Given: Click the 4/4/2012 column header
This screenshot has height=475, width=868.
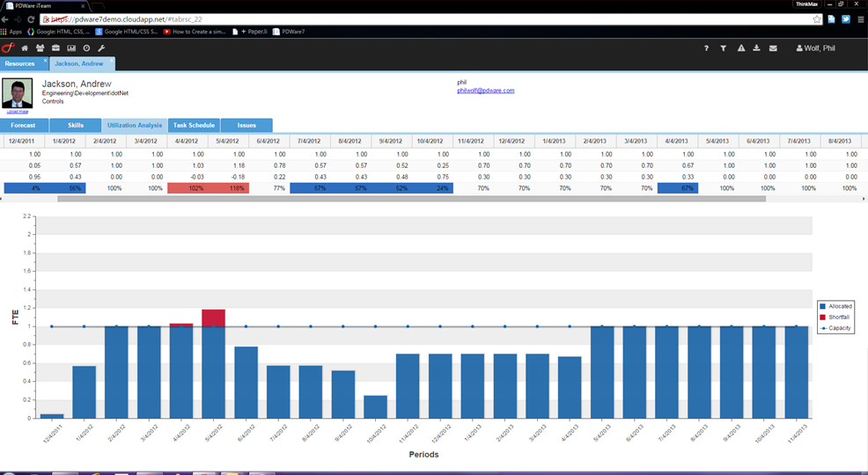Looking at the screenshot, I should [x=188, y=141].
